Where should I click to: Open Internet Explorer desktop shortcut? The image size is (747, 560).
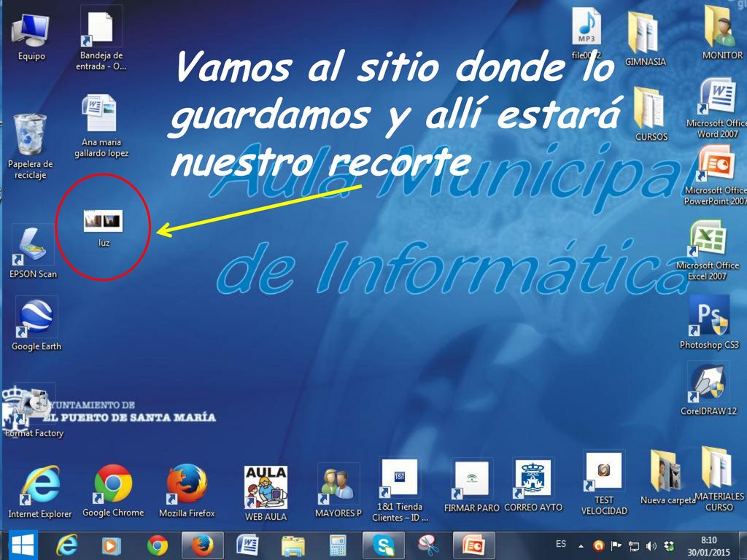click(x=40, y=492)
